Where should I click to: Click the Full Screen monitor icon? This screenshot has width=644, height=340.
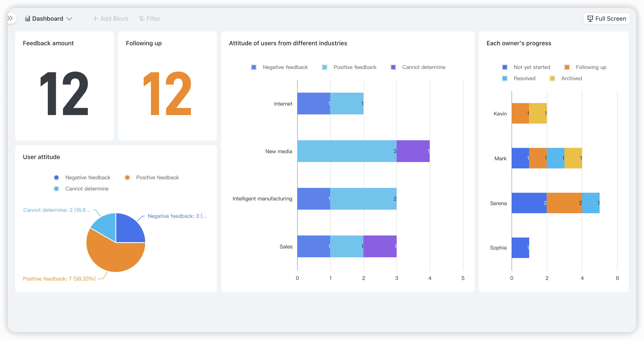[590, 19]
